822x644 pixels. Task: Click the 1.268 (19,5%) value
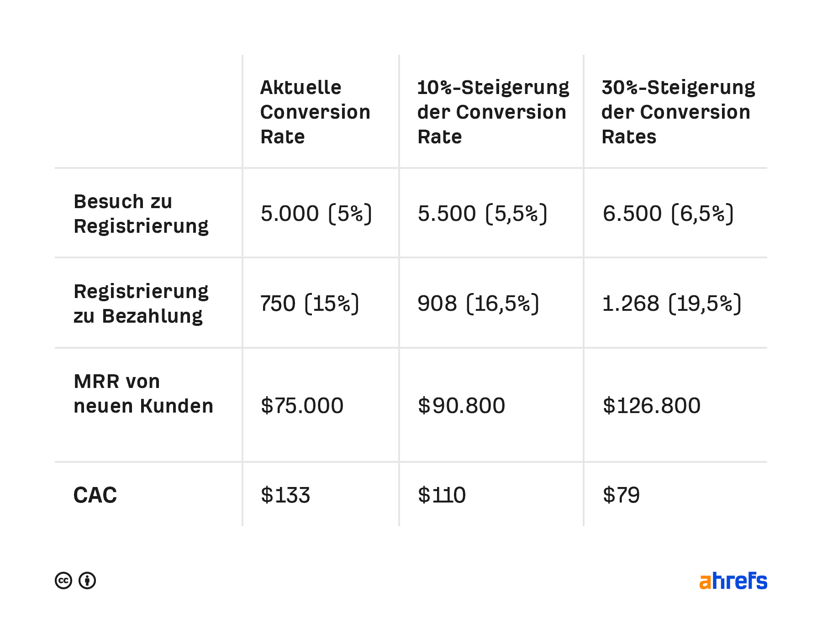(x=671, y=304)
